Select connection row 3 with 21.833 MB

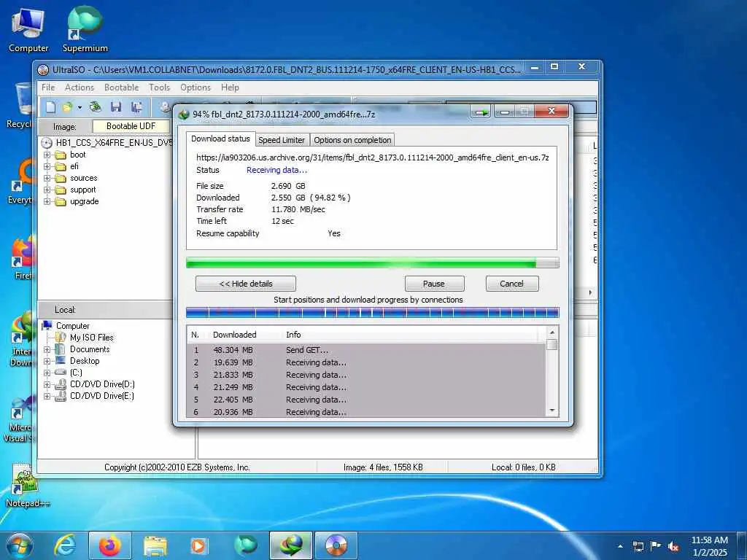click(367, 375)
